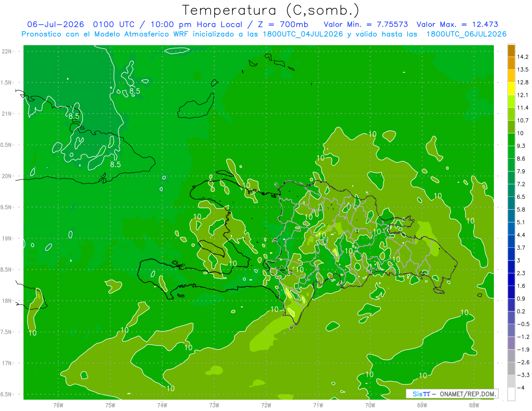Click the "13.5" color bar label
The width and height of the screenshot is (532, 411).
tap(523, 70)
